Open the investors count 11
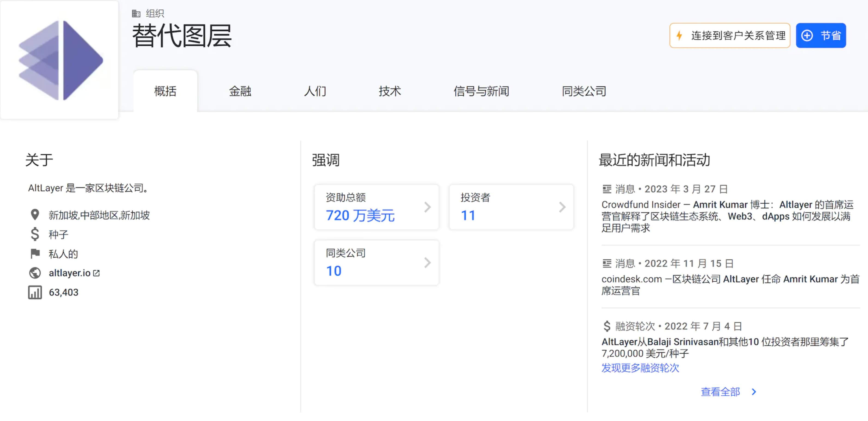Image resolution: width=868 pixels, height=421 pixels. coord(468,215)
